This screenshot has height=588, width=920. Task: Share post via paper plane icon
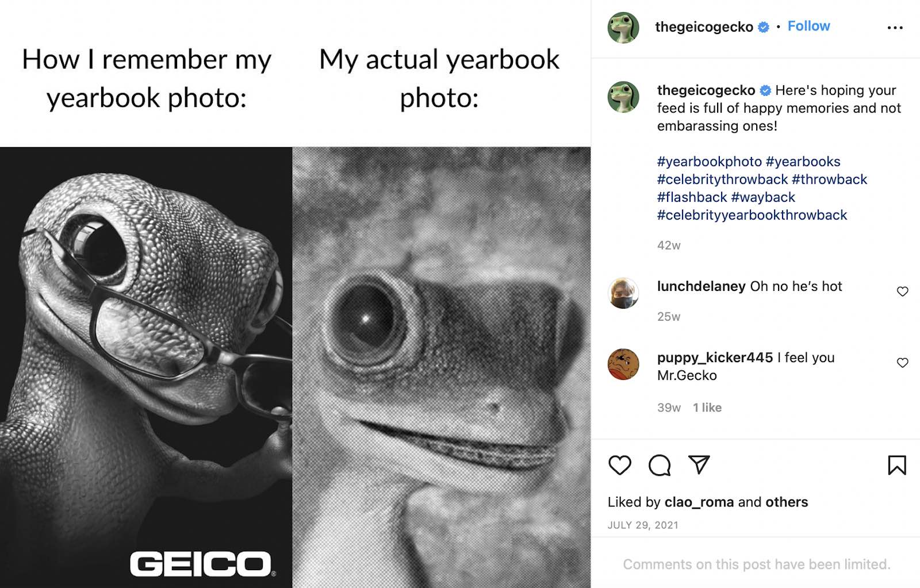(x=699, y=464)
